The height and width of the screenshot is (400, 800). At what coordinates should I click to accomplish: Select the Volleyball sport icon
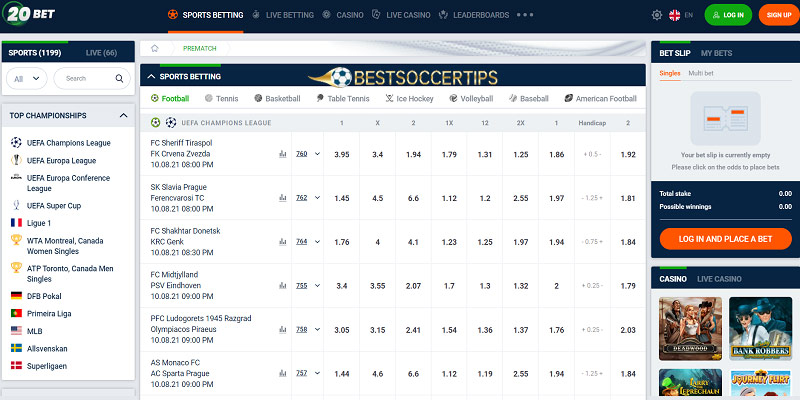click(x=453, y=98)
